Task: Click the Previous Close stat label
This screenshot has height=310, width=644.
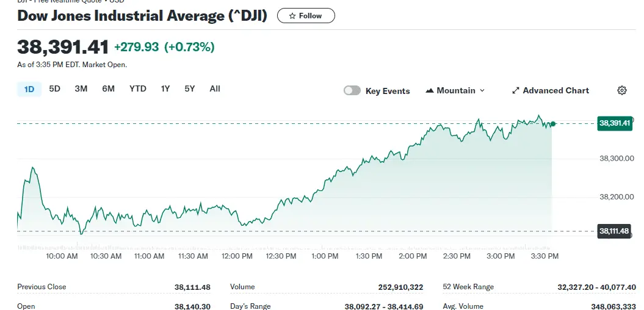Action: pos(42,287)
